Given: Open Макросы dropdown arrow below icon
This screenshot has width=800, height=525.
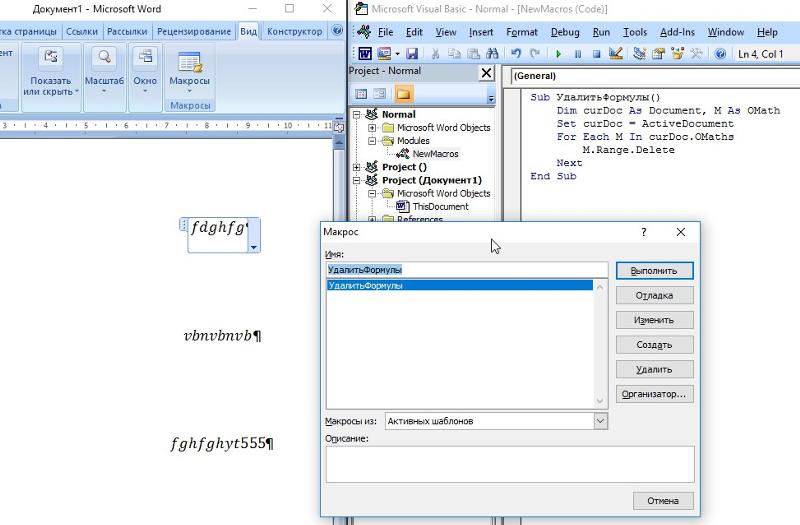Looking at the screenshot, I should (189, 92).
